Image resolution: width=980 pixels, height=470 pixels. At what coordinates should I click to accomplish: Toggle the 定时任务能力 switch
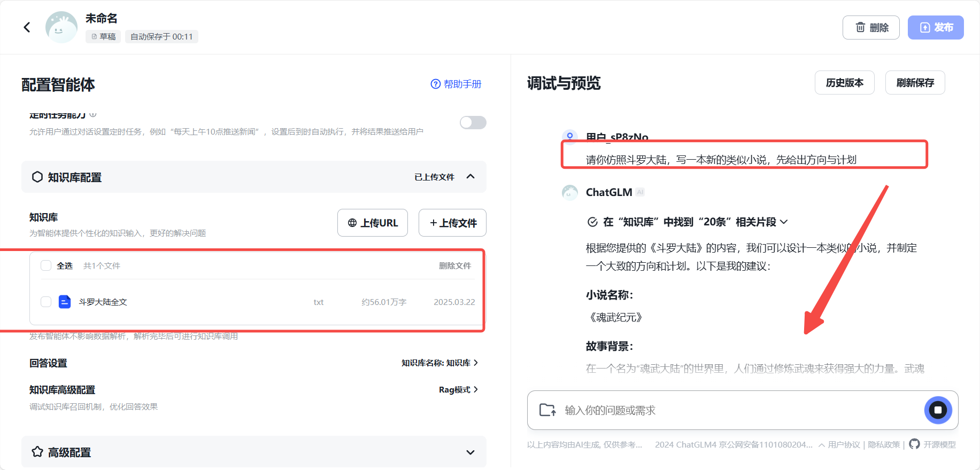click(473, 123)
